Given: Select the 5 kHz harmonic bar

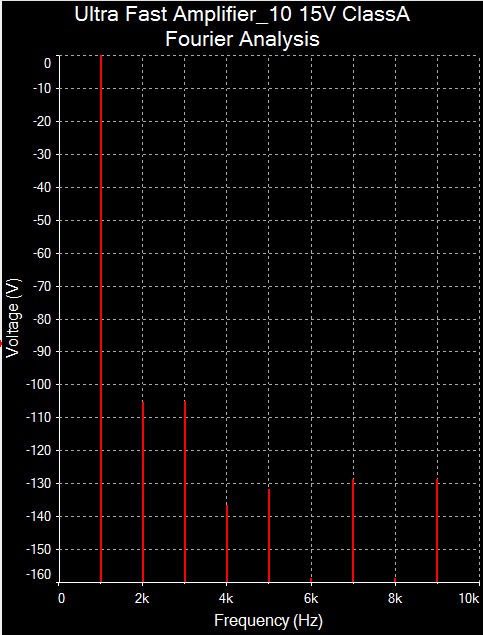Looking at the screenshot, I should tap(269, 535).
